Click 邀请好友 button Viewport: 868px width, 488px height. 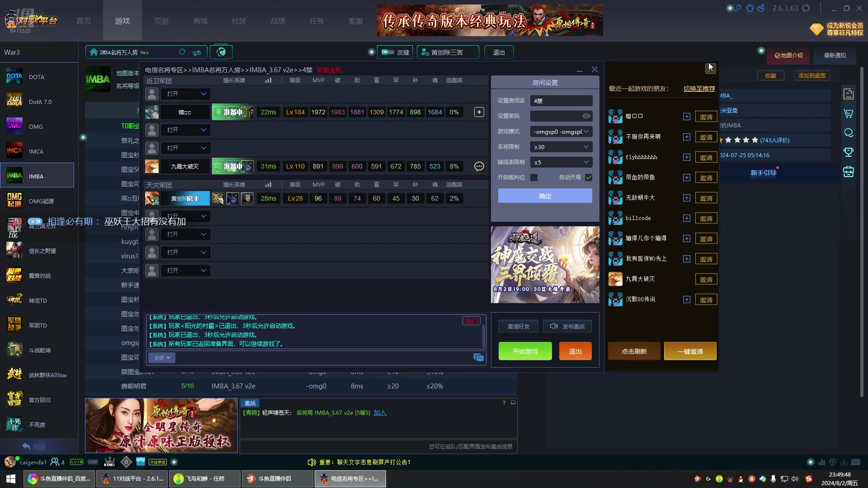519,326
